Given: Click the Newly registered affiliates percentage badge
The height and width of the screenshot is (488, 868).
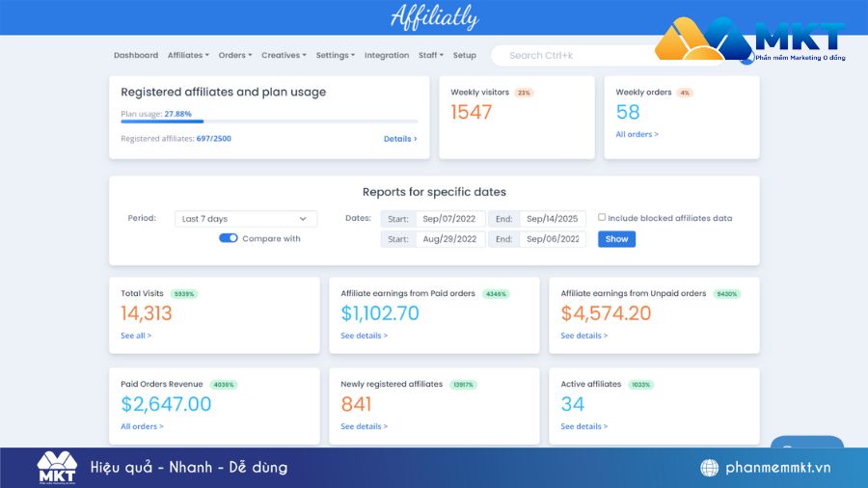Looking at the screenshot, I should point(463,385).
